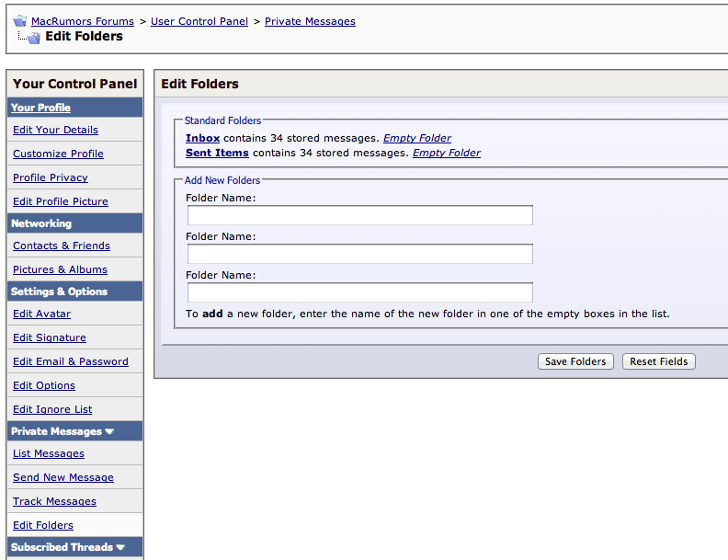Screen dimensions: 728x560
Task: Click the Private Messages section header text
Action: click(56, 431)
